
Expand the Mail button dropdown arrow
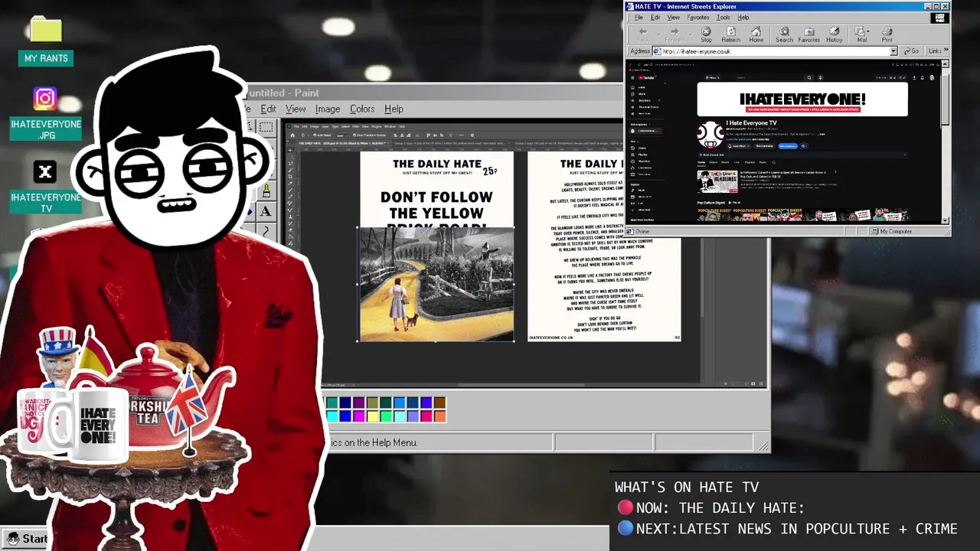(867, 33)
